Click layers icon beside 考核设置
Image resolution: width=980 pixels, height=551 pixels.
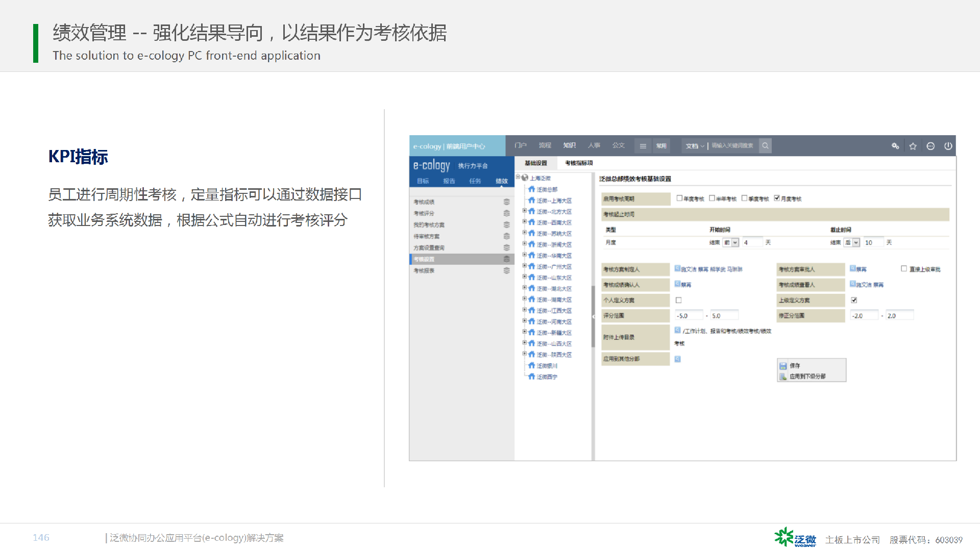507,259
